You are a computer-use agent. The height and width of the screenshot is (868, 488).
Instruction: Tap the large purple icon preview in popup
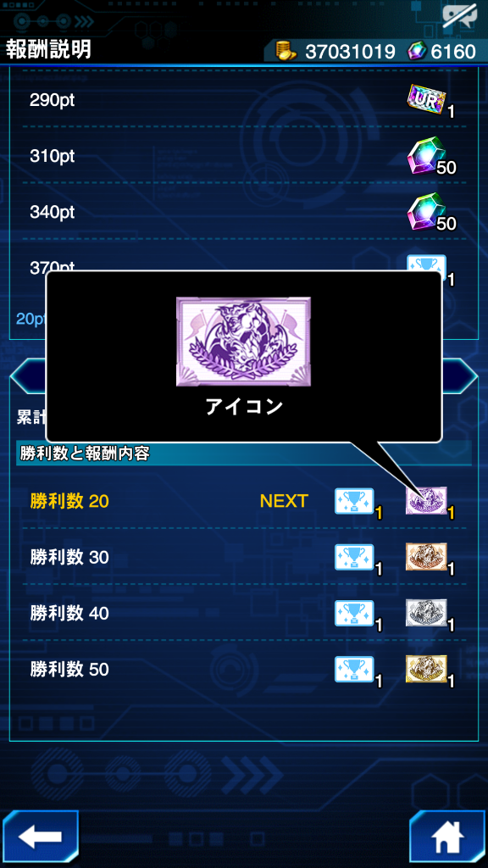pyautogui.click(x=243, y=342)
